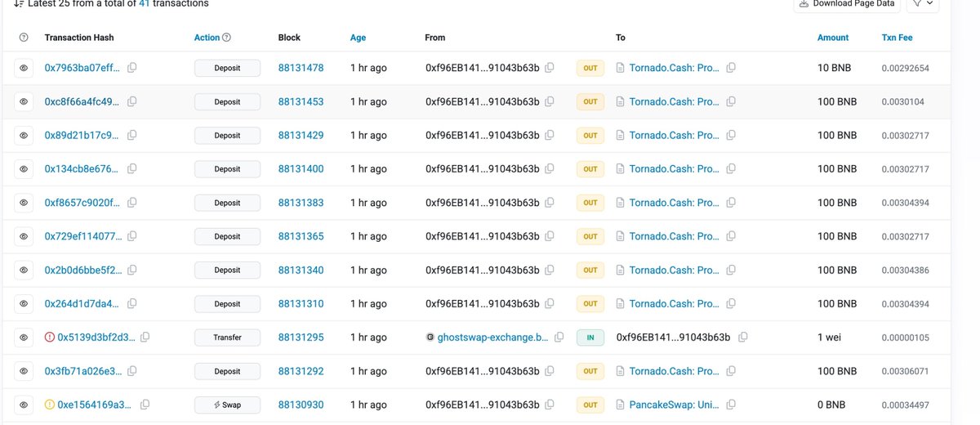Viewport: 980px width, 425px height.
Task: Click Swap action badge
Action: point(227,405)
